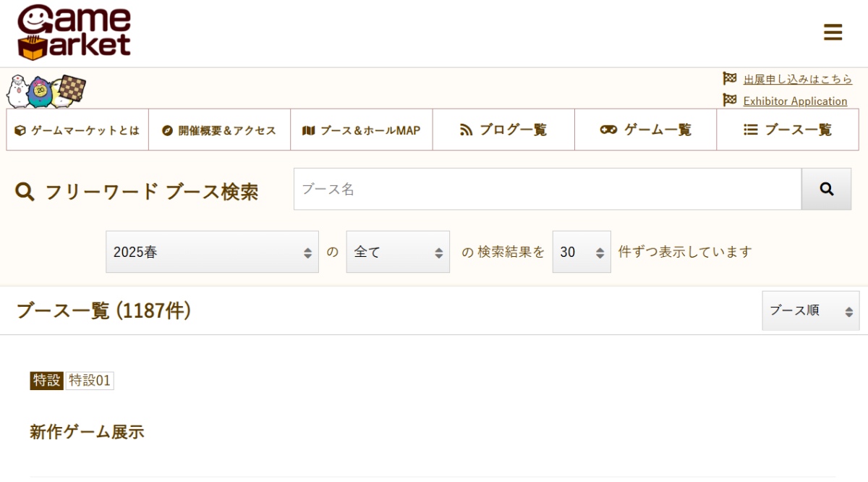Change the 30 results-per-page dropdown
Screen dimensions: 868x482
582,252
